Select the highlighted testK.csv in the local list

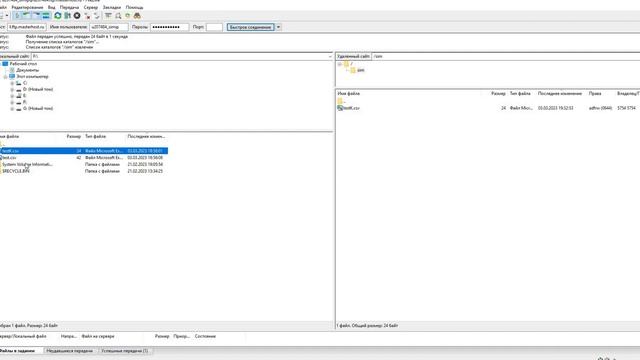coord(84,151)
